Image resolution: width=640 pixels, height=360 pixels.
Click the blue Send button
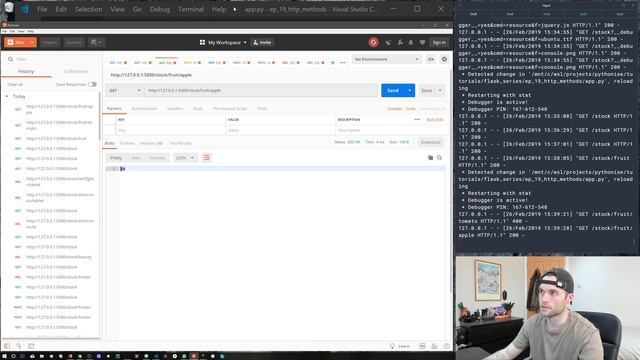tap(393, 91)
